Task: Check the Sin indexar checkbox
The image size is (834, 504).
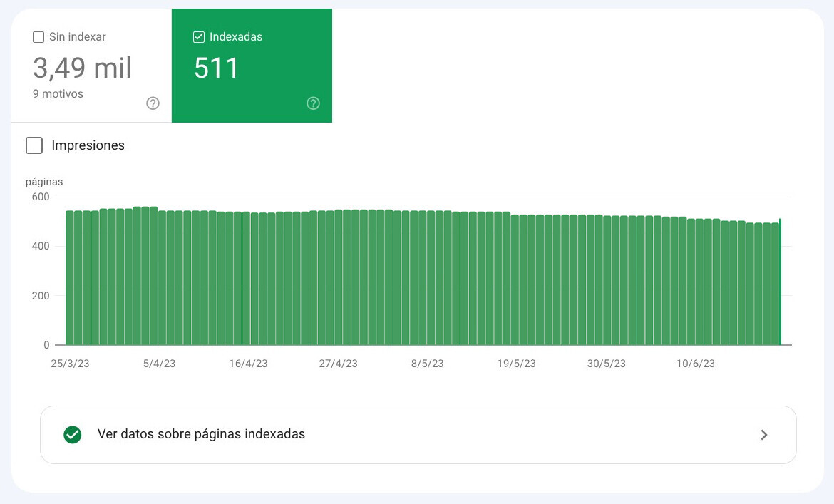Action: [x=38, y=37]
